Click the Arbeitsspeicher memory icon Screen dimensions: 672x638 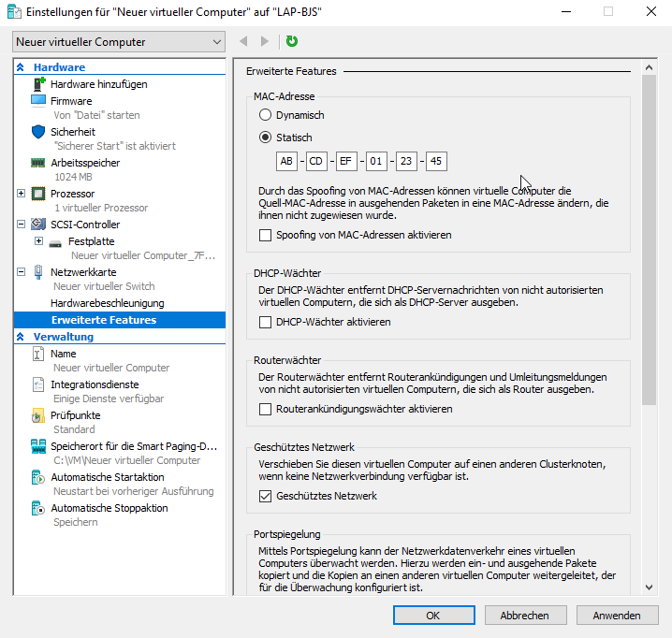38,163
